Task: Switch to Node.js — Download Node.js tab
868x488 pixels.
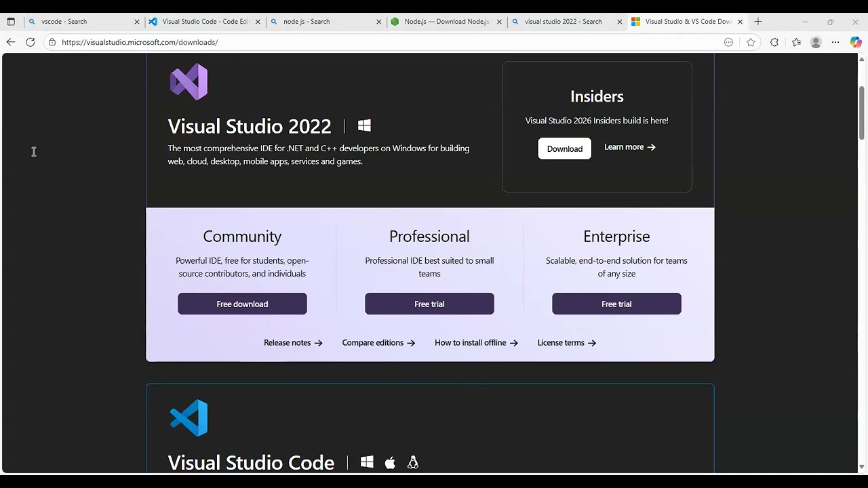Action: pos(446,22)
